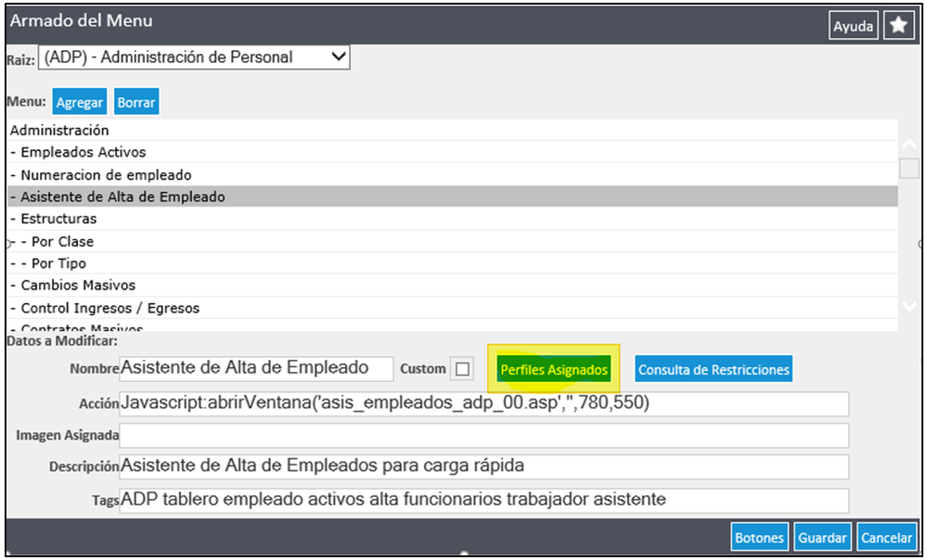Open the Ayuda help button
Screen dimensions: 927x560
[x=853, y=26]
